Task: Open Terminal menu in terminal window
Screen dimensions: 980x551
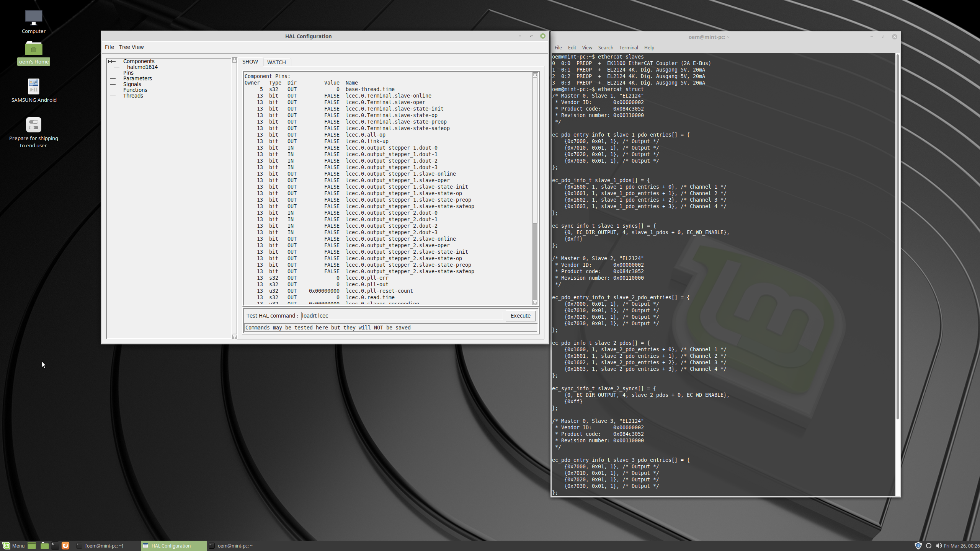Action: point(629,48)
